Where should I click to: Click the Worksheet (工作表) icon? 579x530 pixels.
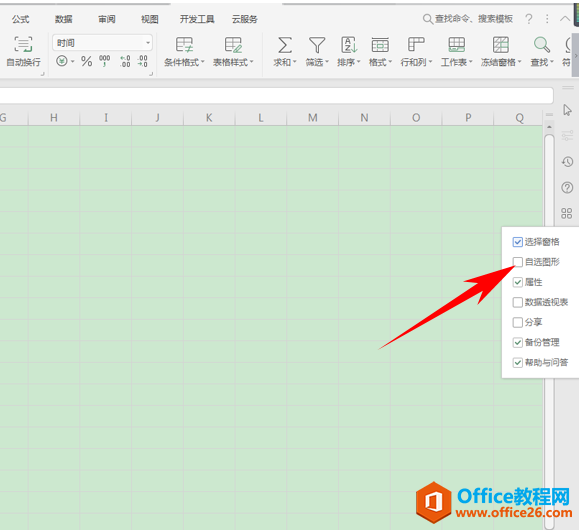click(456, 45)
